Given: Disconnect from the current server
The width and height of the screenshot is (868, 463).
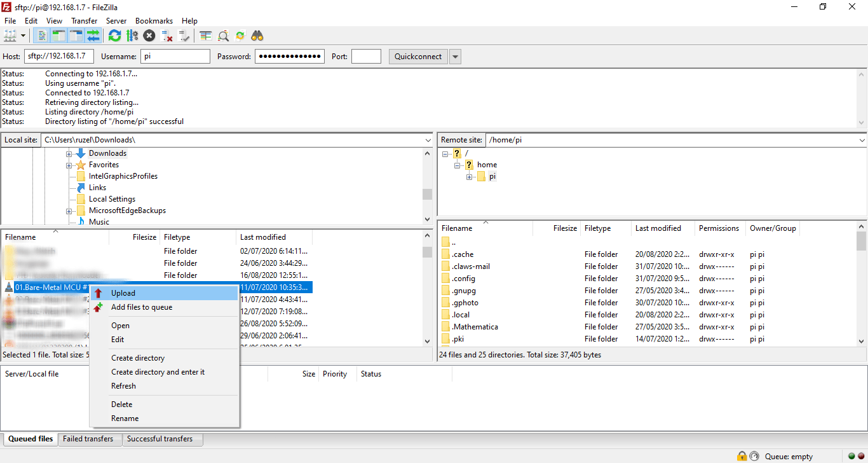Looking at the screenshot, I should point(167,36).
